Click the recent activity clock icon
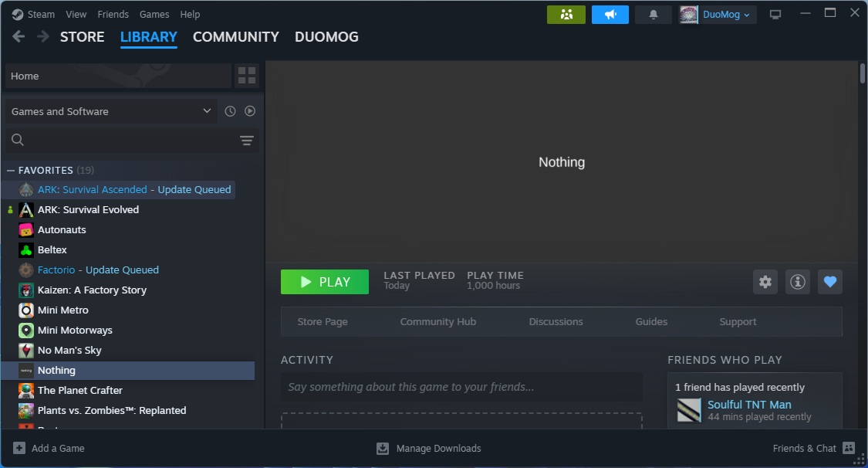The width and height of the screenshot is (868, 468). coord(230,111)
